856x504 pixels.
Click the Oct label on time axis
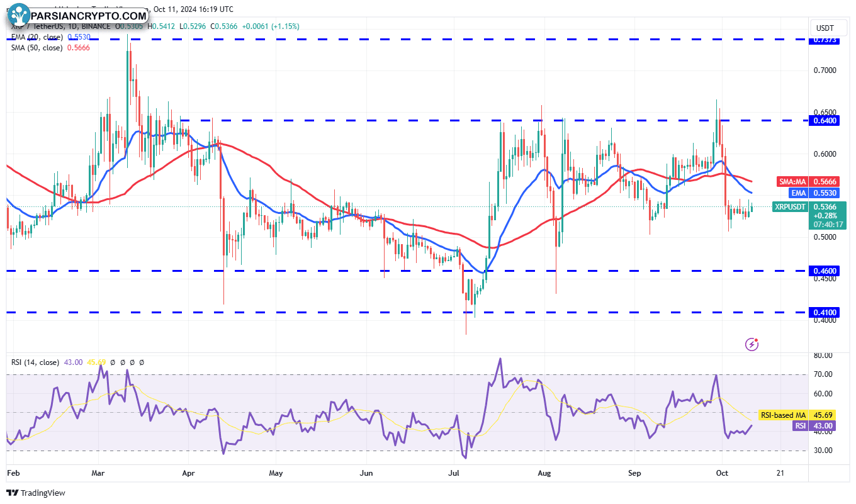722,473
